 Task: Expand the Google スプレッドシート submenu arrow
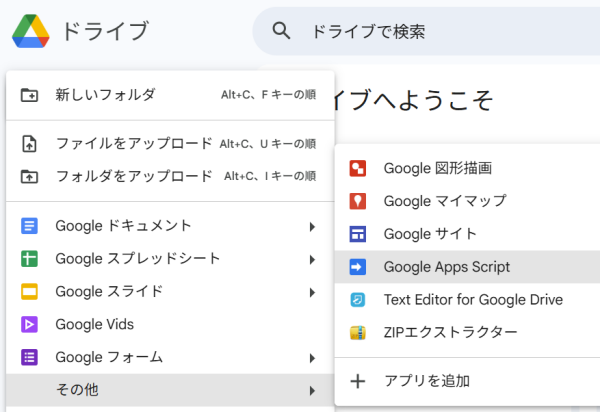pos(313,259)
